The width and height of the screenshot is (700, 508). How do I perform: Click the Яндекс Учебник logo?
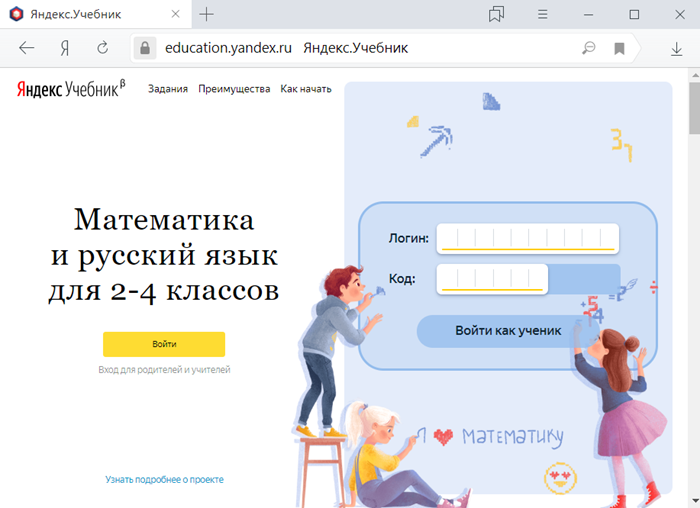tap(71, 88)
